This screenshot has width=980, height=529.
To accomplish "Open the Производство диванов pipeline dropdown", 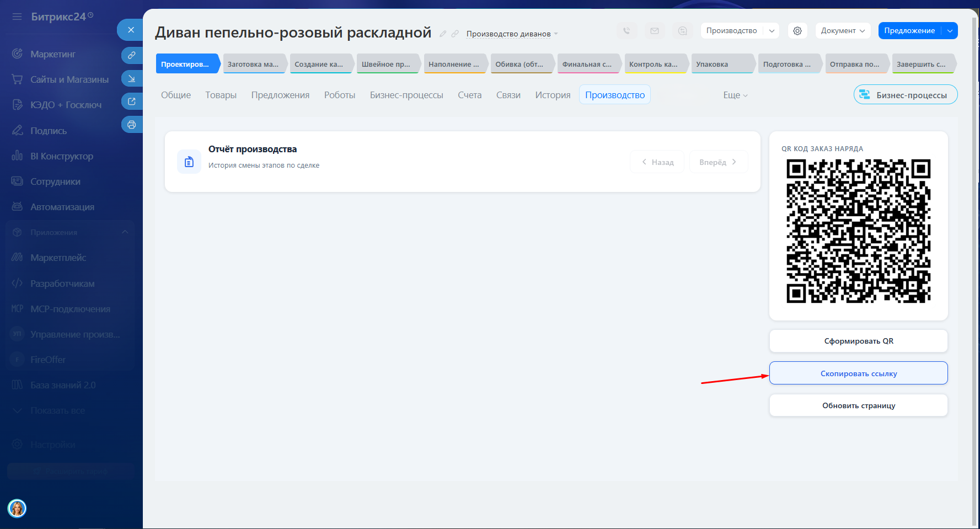I will [512, 34].
